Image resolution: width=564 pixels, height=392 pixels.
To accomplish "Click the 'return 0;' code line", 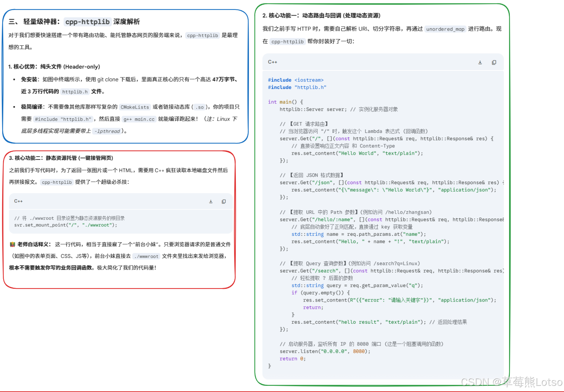I will [x=293, y=359].
